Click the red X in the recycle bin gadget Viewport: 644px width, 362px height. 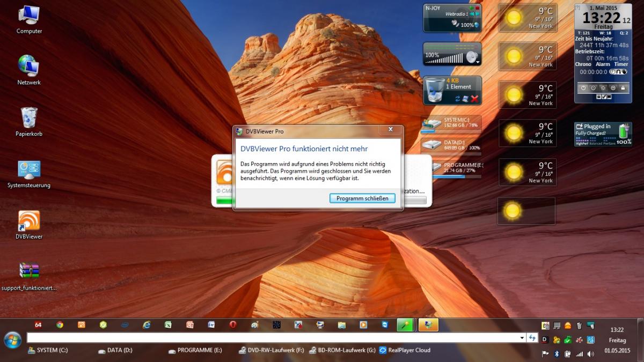[474, 99]
